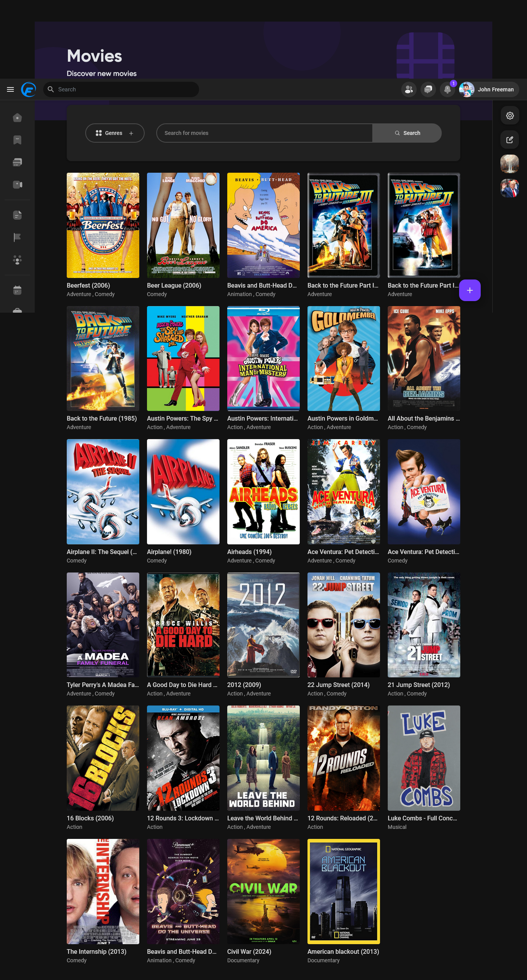Open the Airplane II: The Sequel poster

(103, 492)
